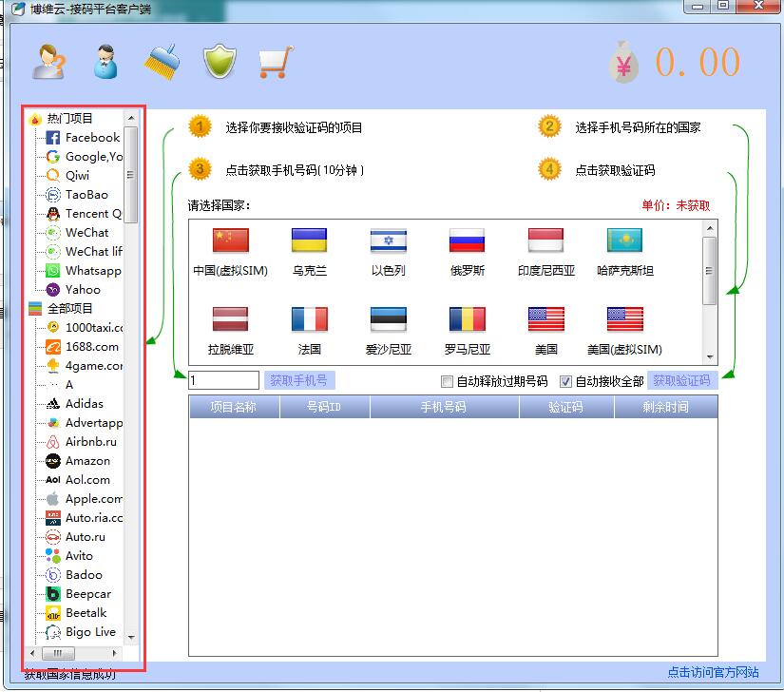The height and width of the screenshot is (692, 784).
Task: Click the 手机号码 column header
Action: point(444,407)
